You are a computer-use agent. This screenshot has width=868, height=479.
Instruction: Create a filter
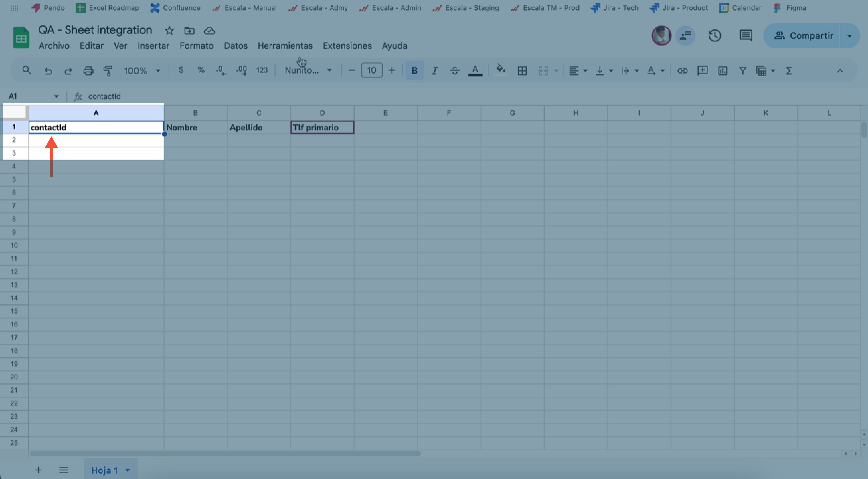pos(742,71)
